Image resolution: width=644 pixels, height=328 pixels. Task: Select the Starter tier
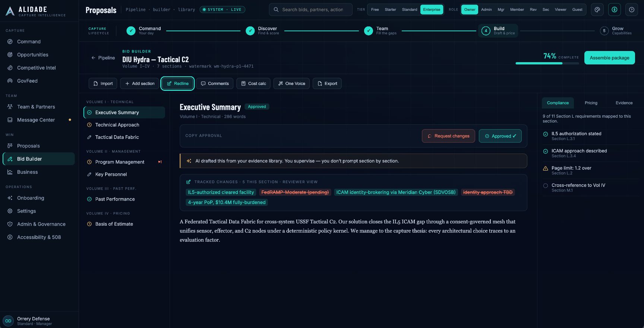(x=390, y=10)
